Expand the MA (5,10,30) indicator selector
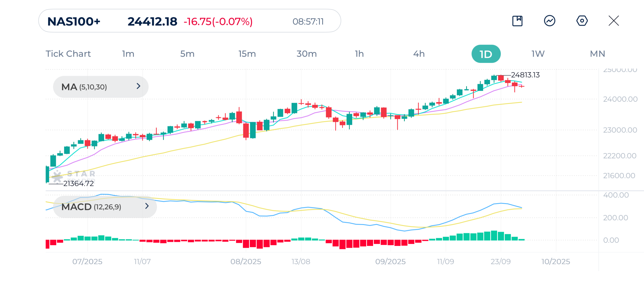The width and height of the screenshot is (644, 286). [x=101, y=87]
